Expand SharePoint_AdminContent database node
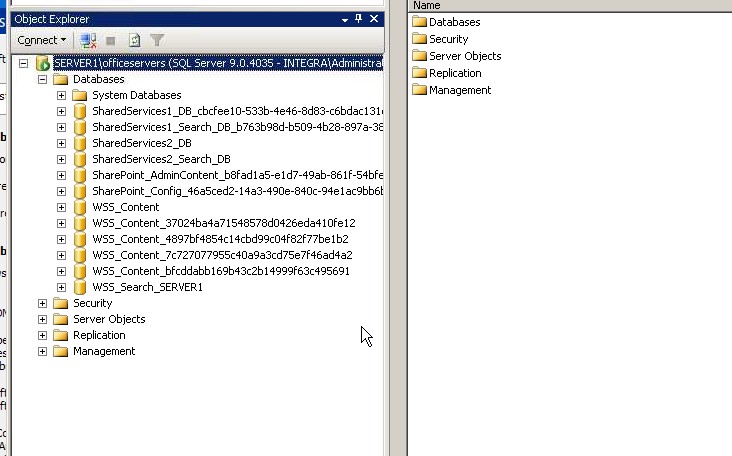This screenshot has height=456, width=732. (x=61, y=175)
